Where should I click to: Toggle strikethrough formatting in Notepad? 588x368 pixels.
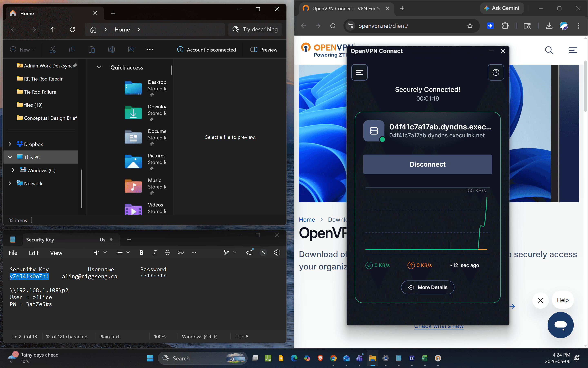point(167,253)
